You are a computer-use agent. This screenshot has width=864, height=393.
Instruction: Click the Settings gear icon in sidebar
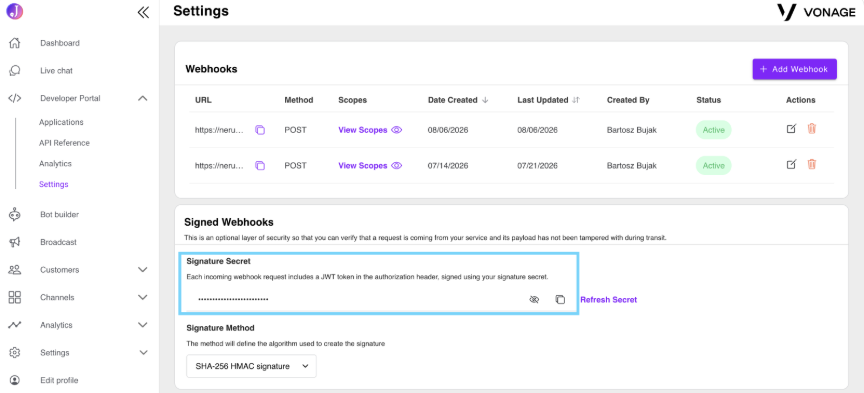(15, 352)
